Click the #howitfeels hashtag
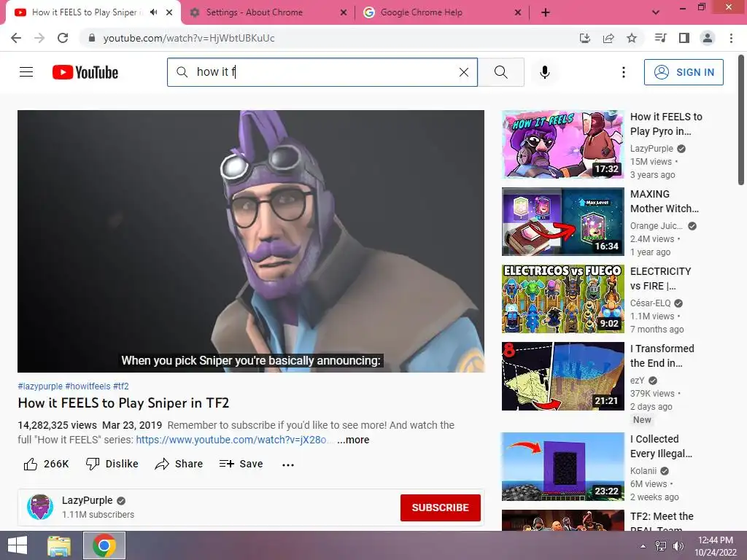 88,386
